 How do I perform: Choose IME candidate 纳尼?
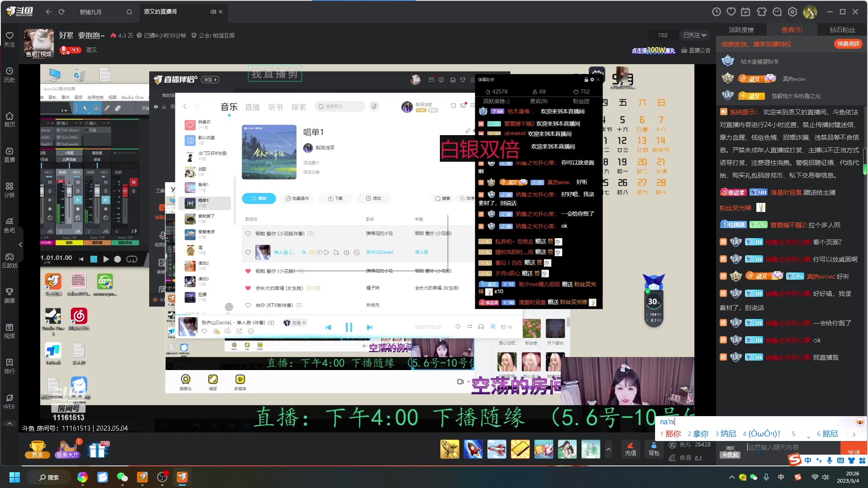726,434
